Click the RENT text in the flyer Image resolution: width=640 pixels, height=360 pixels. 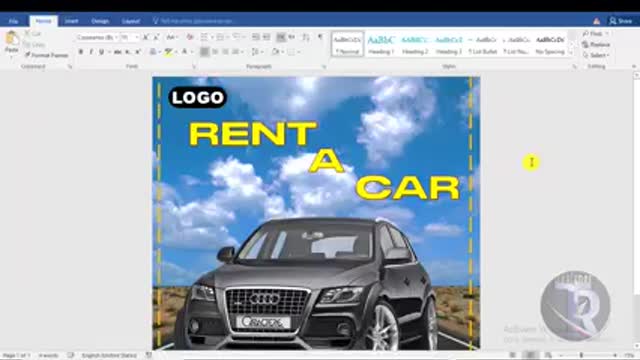click(x=253, y=134)
